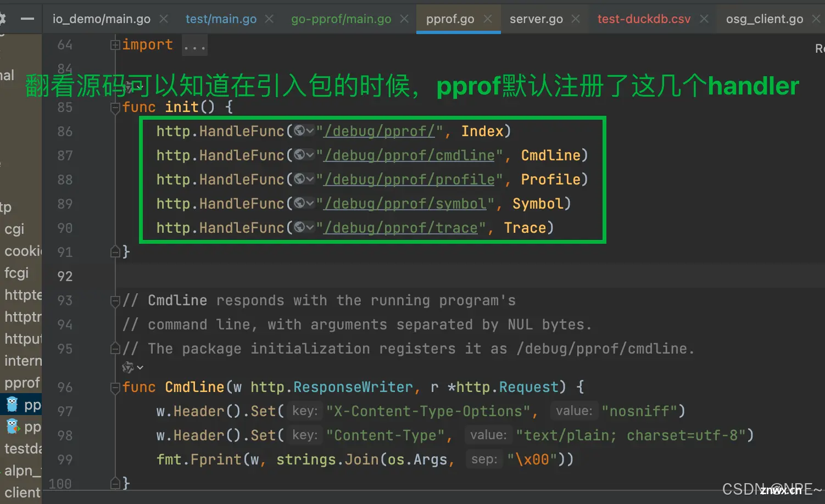Expand endpoint dropdown arrow on Index line
825x504 pixels.
(310, 131)
